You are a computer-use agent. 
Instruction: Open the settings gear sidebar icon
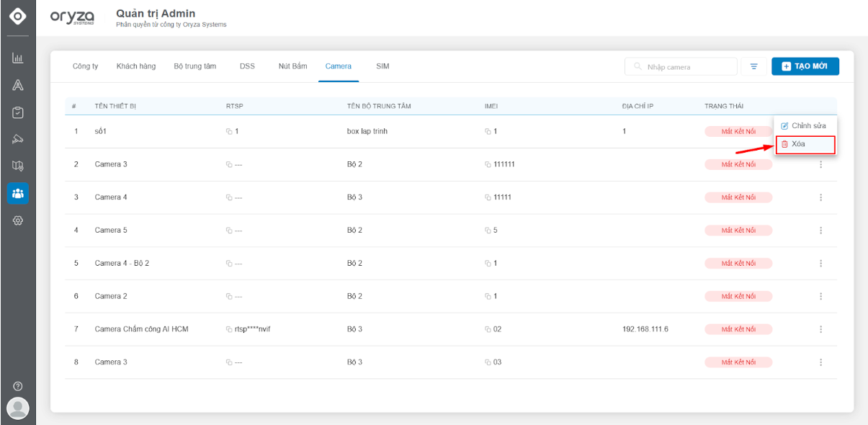pyautogui.click(x=18, y=220)
